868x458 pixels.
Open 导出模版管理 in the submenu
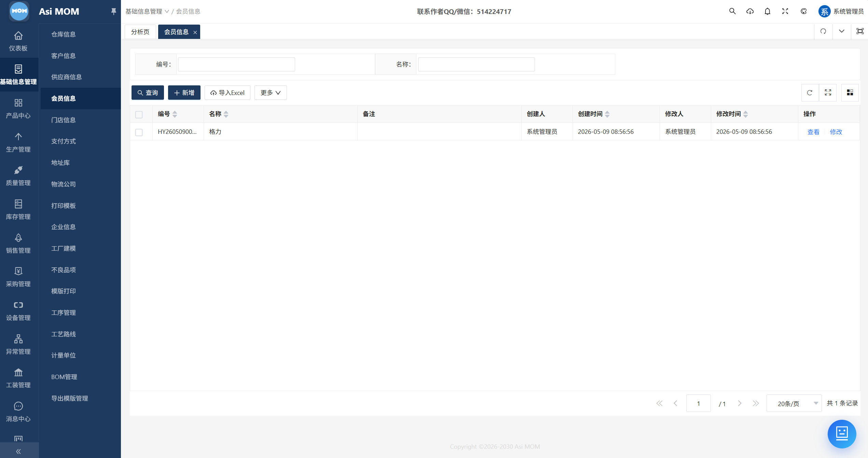70,398
